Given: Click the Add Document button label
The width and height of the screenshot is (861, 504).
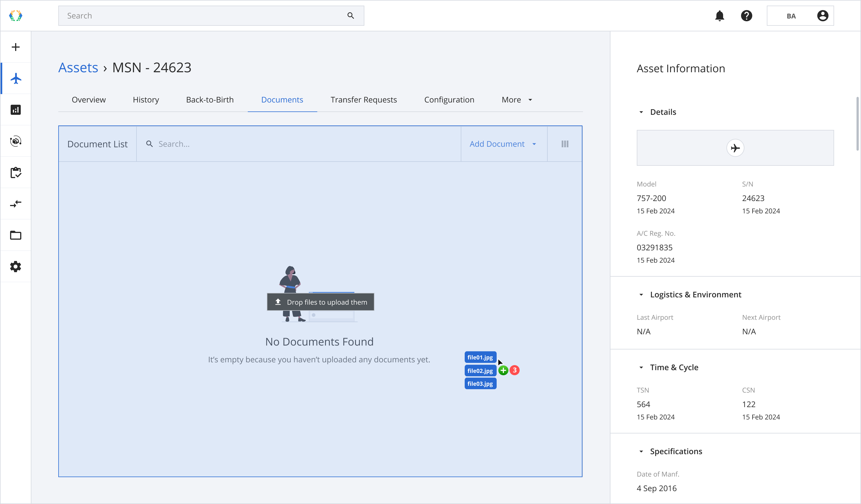Looking at the screenshot, I should 497,144.
